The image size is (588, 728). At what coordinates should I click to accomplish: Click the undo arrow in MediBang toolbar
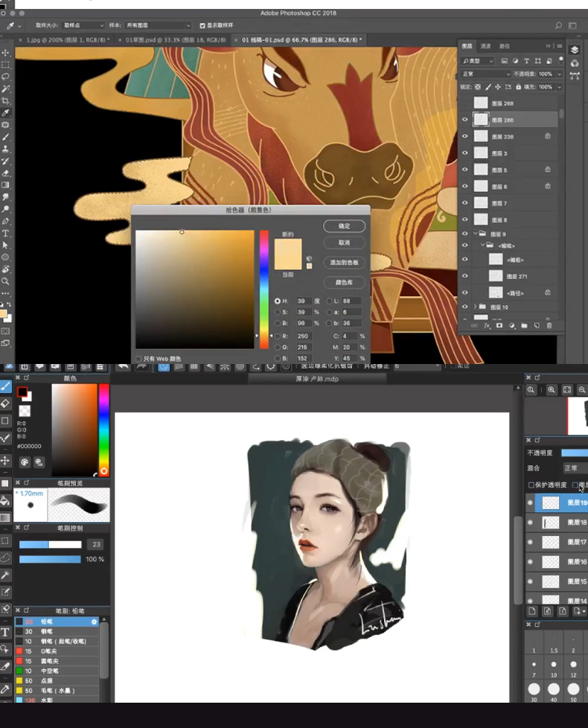coord(123,367)
